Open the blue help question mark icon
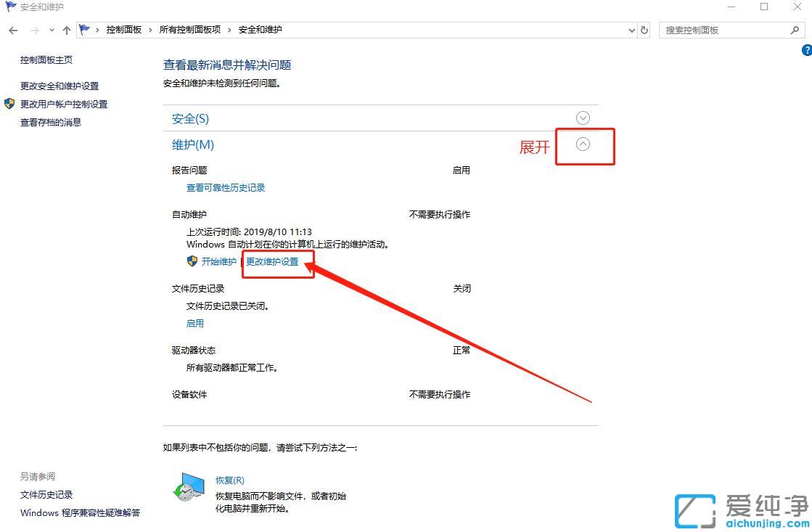This screenshot has height=532, width=812. click(806, 50)
